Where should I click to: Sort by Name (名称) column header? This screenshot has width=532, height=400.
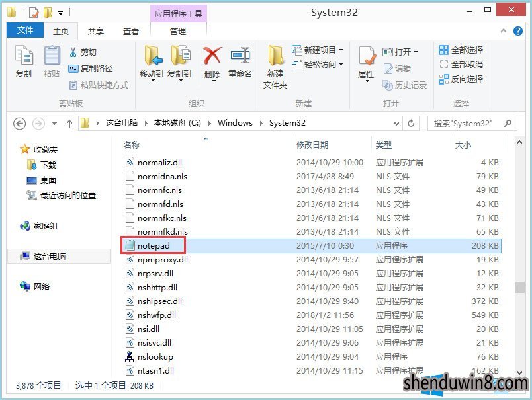[x=132, y=145]
